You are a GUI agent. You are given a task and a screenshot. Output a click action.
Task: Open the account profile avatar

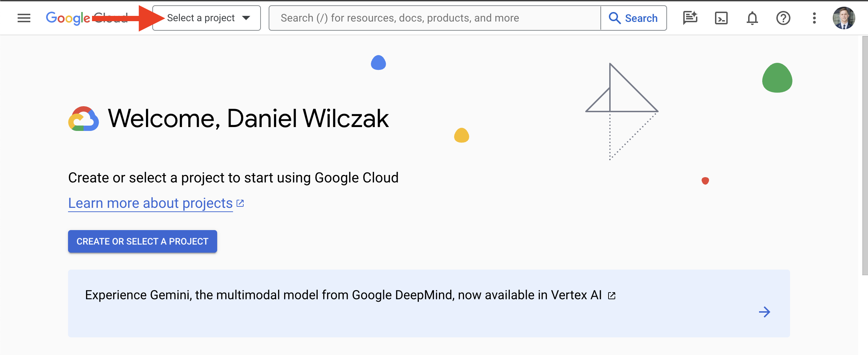click(x=844, y=18)
